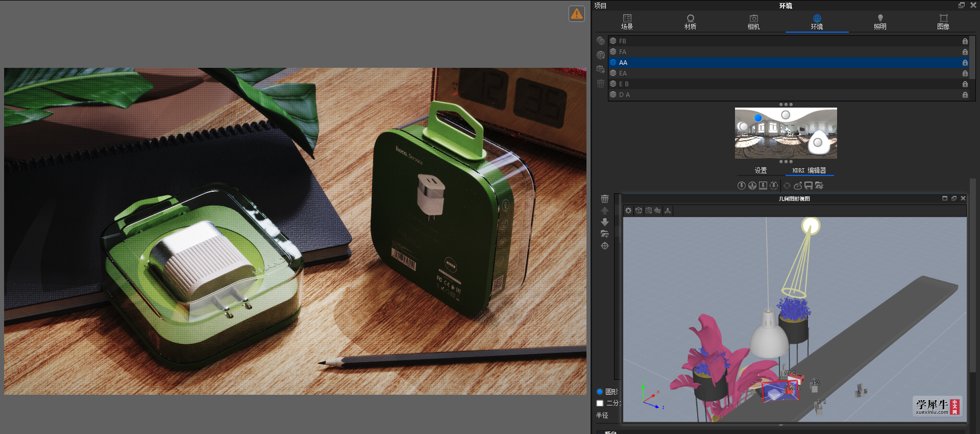Click the three-dot handle below HDRI preview
The height and width of the screenshot is (434, 980).
786,162
